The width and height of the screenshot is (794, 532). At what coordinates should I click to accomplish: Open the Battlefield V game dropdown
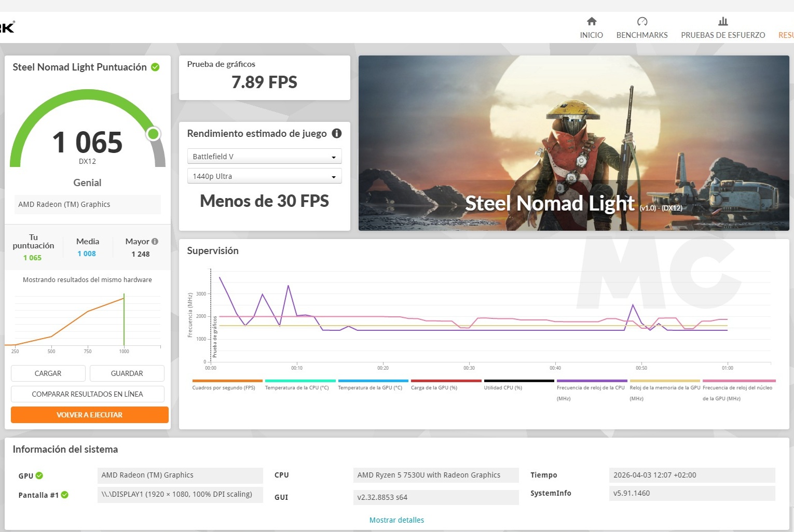[264, 156]
